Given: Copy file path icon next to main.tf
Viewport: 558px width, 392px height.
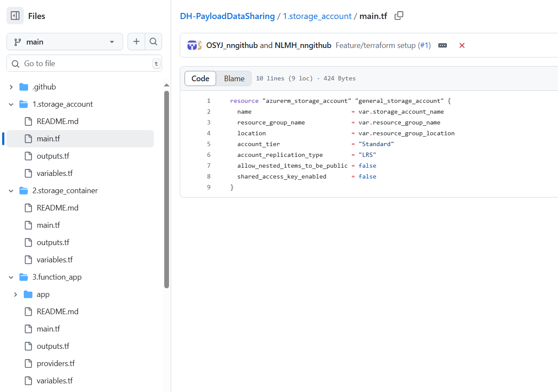Looking at the screenshot, I should tap(399, 16).
